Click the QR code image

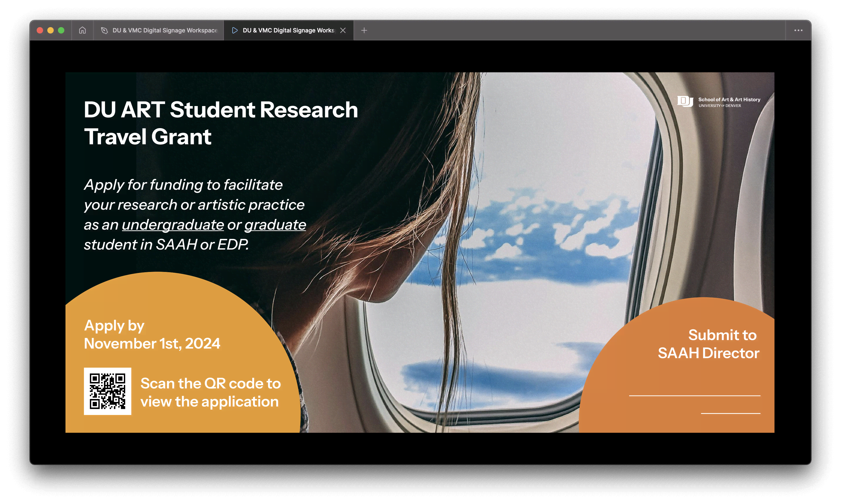click(107, 391)
